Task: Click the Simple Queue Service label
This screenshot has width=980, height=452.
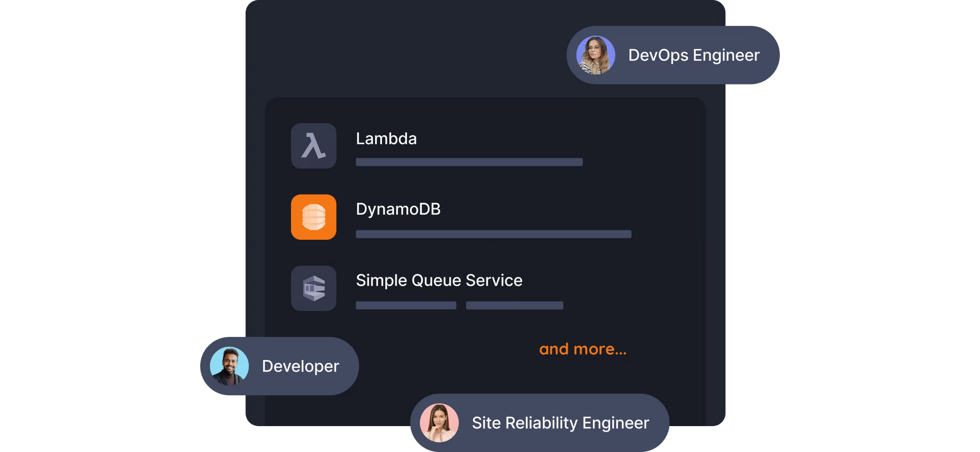Action: click(x=439, y=280)
